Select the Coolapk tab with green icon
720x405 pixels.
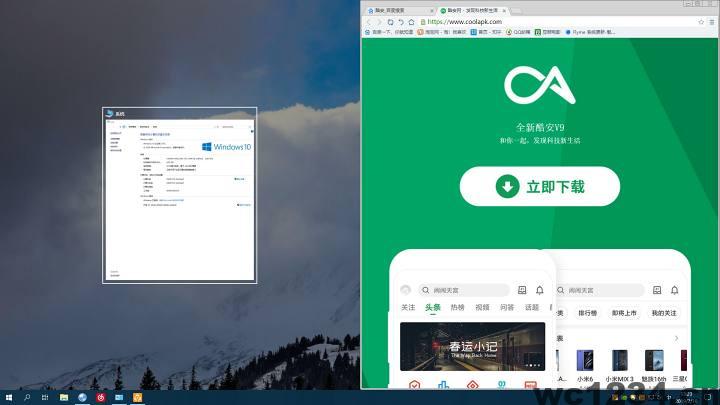472,10
